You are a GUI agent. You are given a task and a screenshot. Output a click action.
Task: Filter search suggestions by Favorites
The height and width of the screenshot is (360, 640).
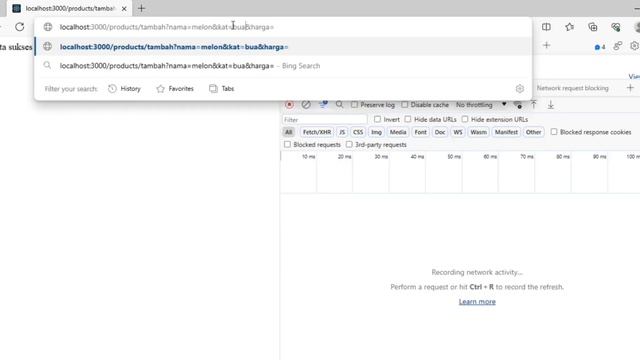coord(175,89)
